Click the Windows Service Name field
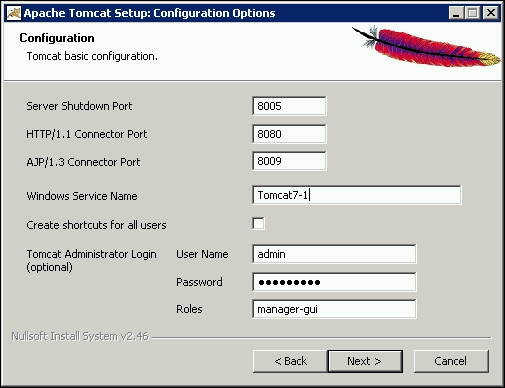This screenshot has width=505, height=388. point(357,195)
